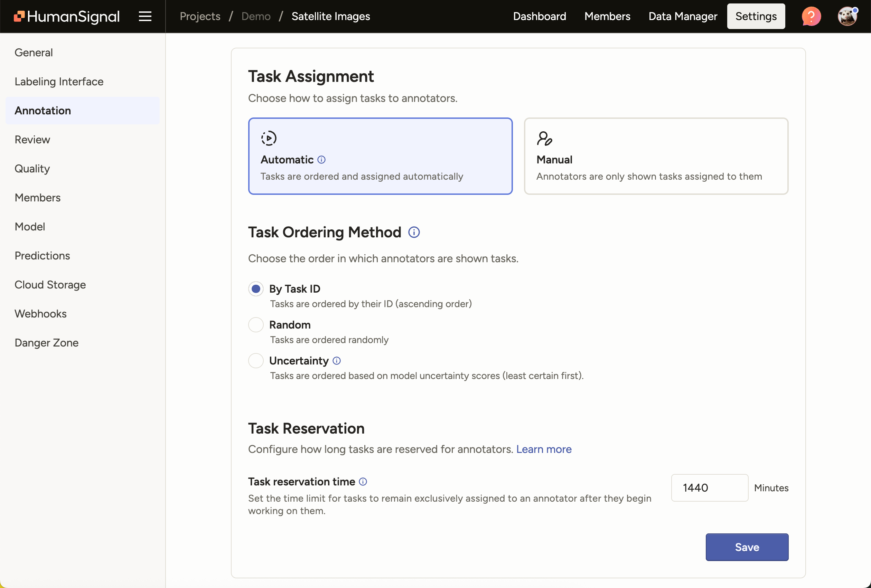Switch to the Webhooks settings page
Screen dimensions: 871x588
coord(40,314)
